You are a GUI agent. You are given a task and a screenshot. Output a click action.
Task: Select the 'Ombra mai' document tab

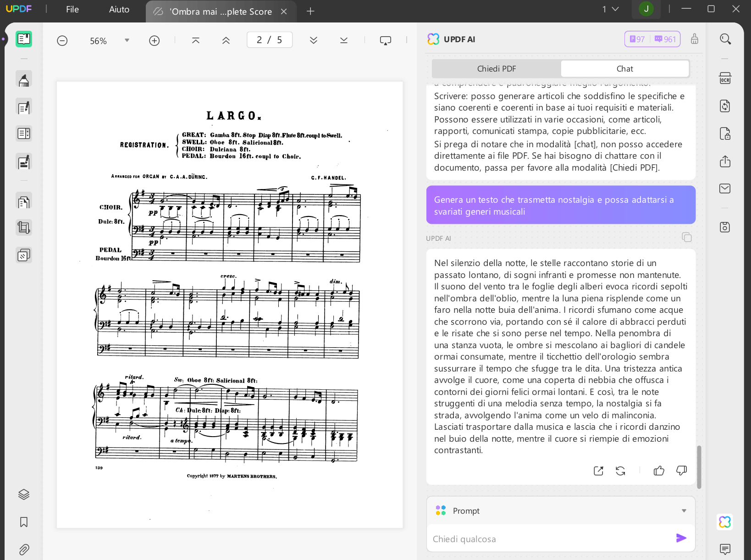pyautogui.click(x=221, y=11)
